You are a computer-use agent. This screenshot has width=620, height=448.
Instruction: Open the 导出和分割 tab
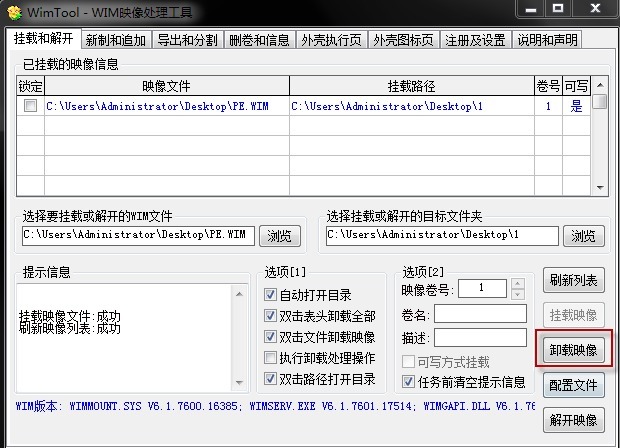[x=187, y=40]
